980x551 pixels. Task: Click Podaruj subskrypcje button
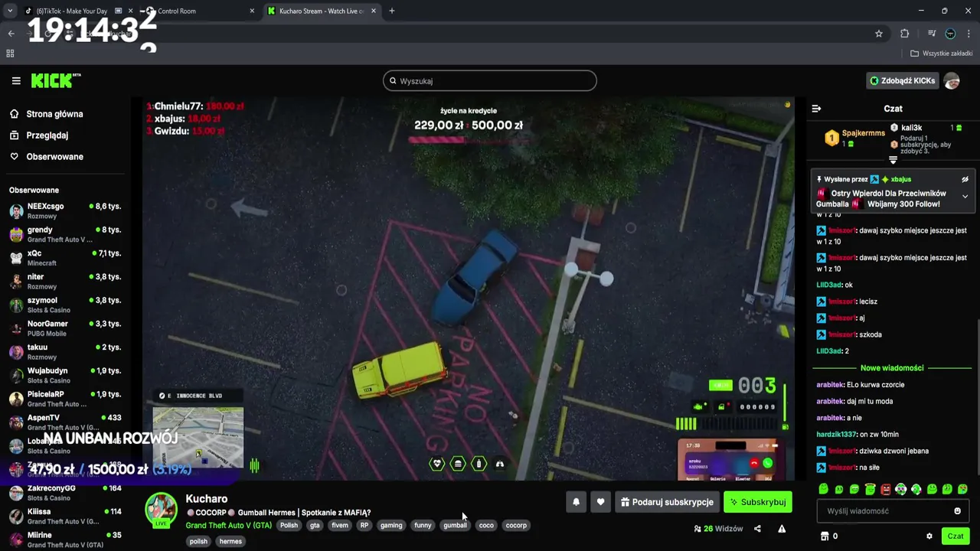(667, 502)
